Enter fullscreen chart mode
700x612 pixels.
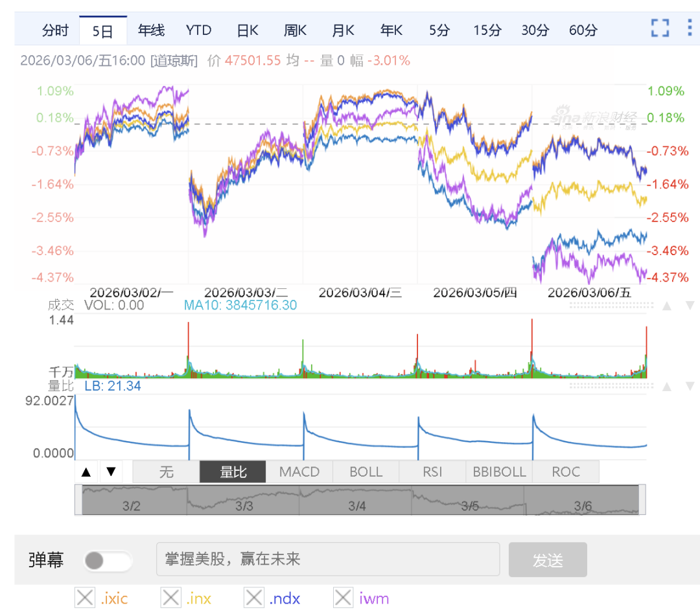pos(660,28)
